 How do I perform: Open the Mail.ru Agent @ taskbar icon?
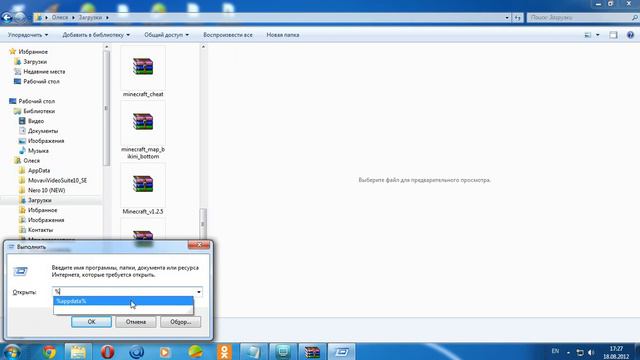pyautogui.click(x=136, y=352)
